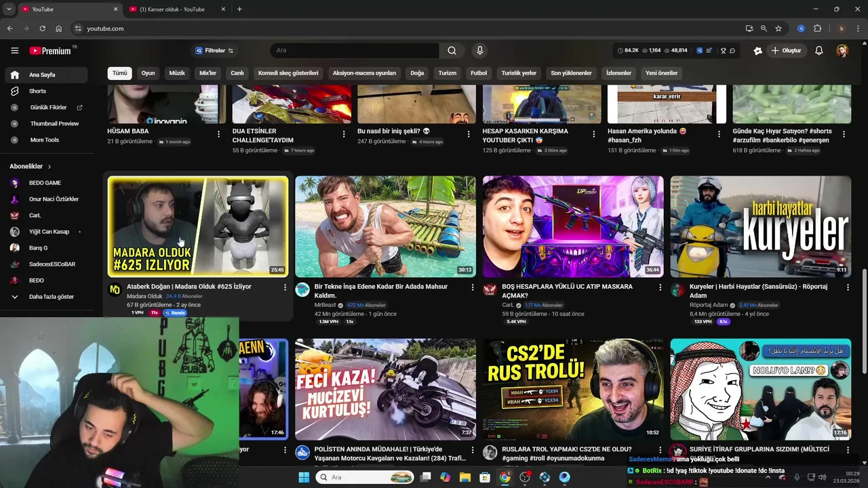
Task: Play kuryeler courier thumbnail
Action: (x=761, y=226)
